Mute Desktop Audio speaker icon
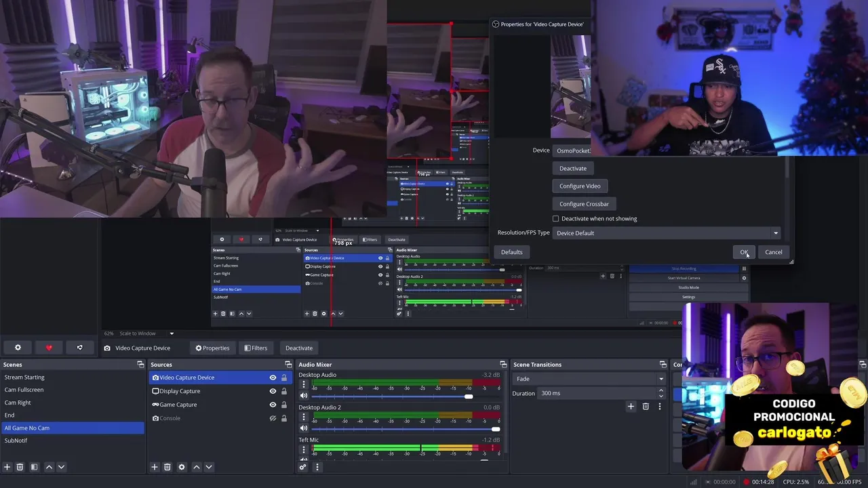 304,396
